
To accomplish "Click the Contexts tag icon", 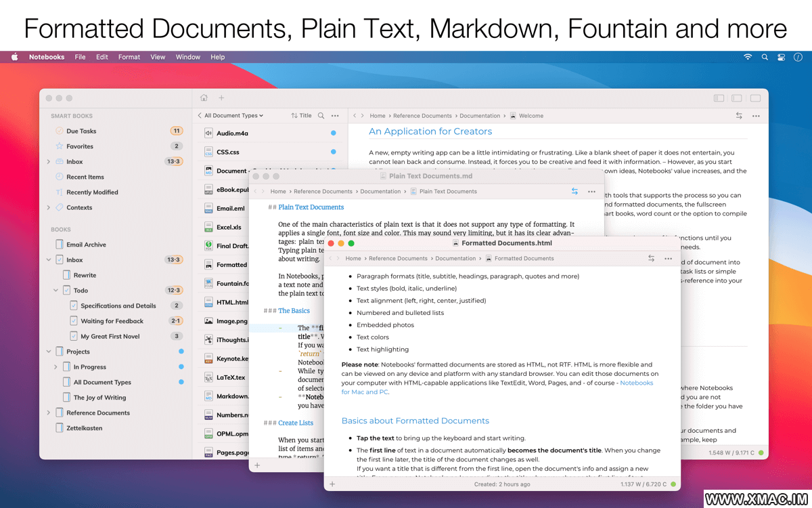I will (60, 207).
